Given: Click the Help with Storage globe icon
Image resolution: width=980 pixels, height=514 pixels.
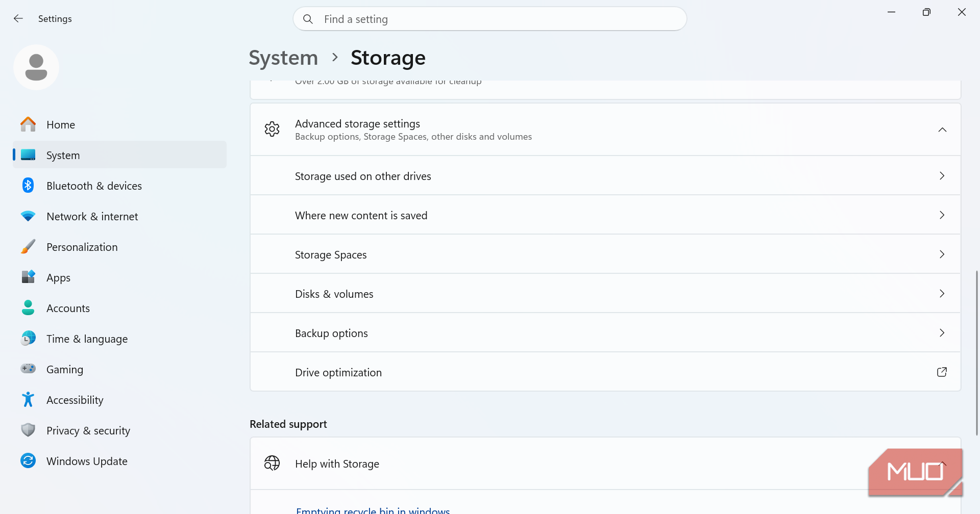Looking at the screenshot, I should click(x=272, y=464).
